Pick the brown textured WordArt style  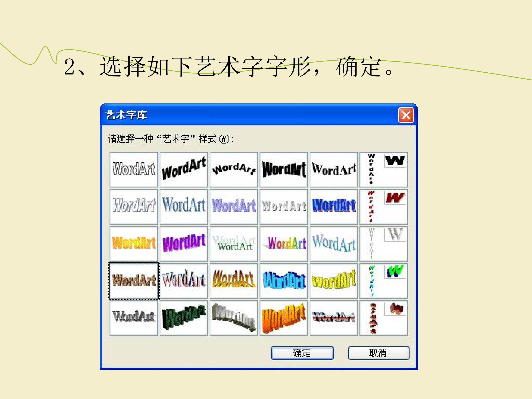pos(134,281)
